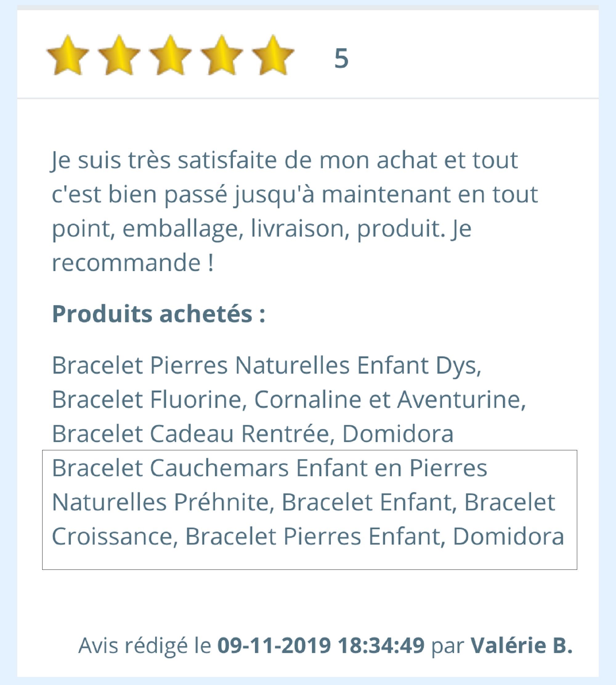
Task: Open "Bracelet Cauchemars Enfant en Pierres" product
Action: point(269,468)
